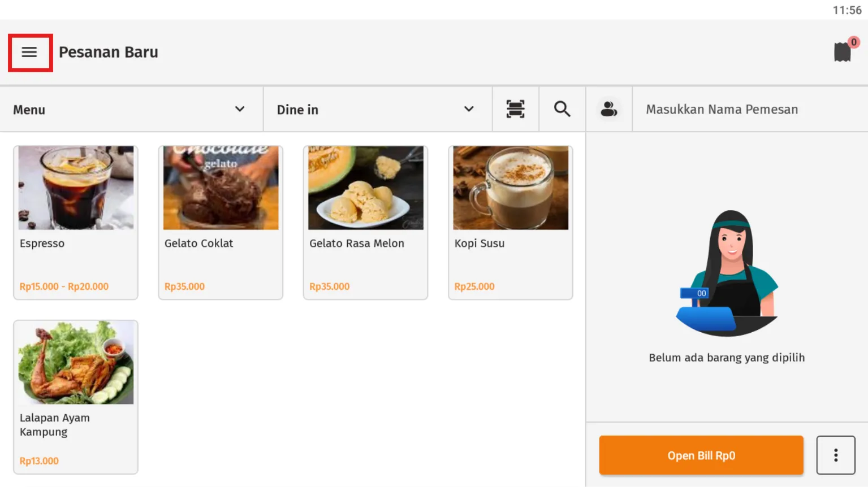Click the Espresso price range Rp15.000 - Rp20.000

click(x=64, y=286)
